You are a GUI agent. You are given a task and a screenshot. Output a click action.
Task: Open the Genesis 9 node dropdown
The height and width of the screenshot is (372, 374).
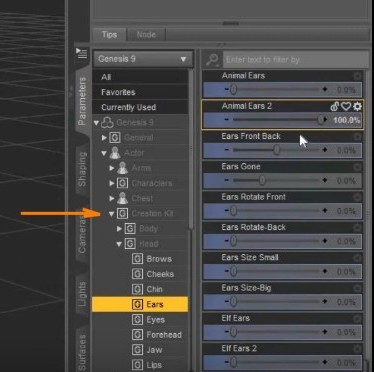(143, 59)
